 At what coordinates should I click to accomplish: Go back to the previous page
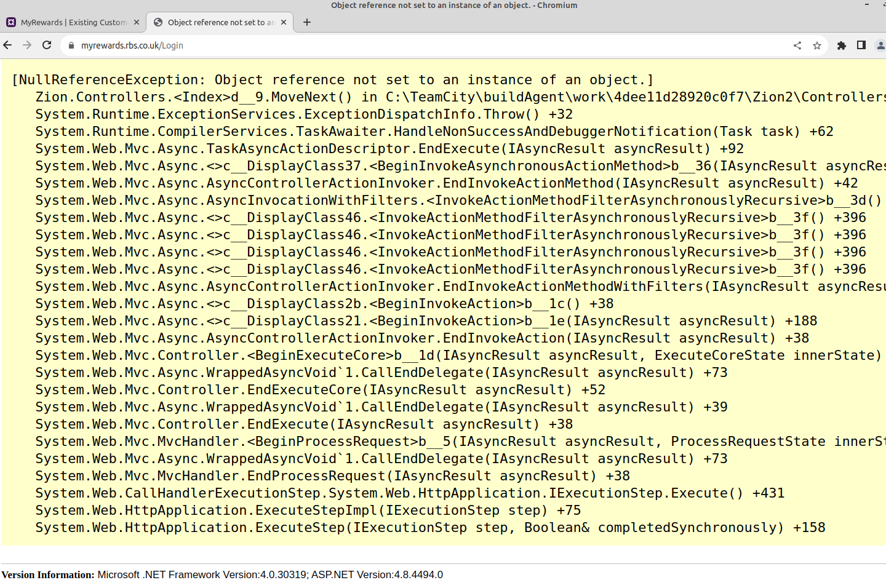[x=8, y=45]
